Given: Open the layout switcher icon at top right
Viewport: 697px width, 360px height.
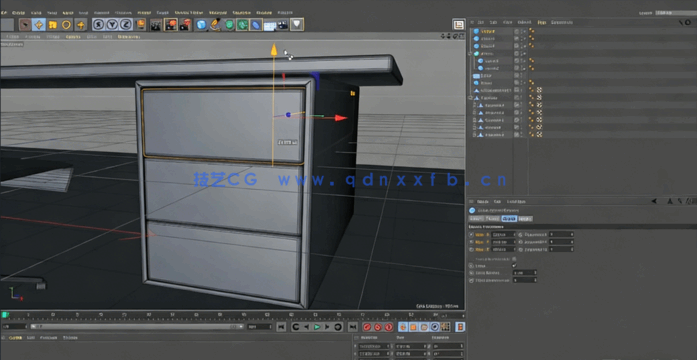Looking at the screenshot, I should (459, 25).
